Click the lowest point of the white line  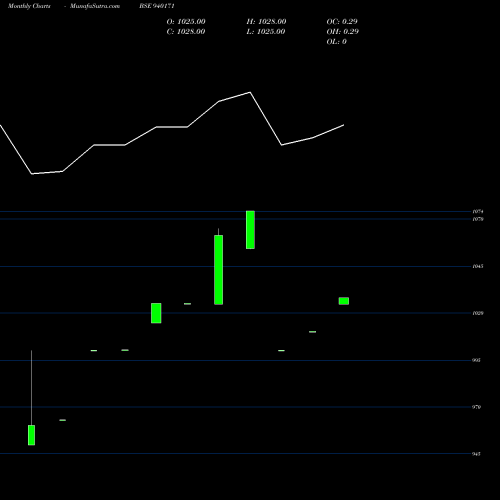[x=32, y=174]
